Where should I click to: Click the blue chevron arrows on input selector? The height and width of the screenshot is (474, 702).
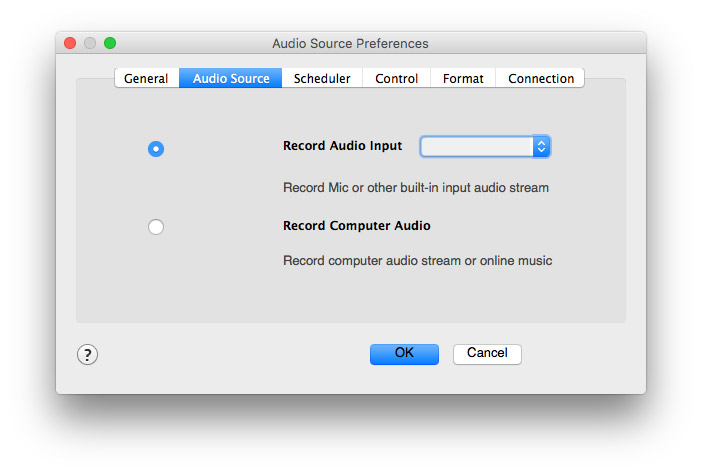click(541, 147)
